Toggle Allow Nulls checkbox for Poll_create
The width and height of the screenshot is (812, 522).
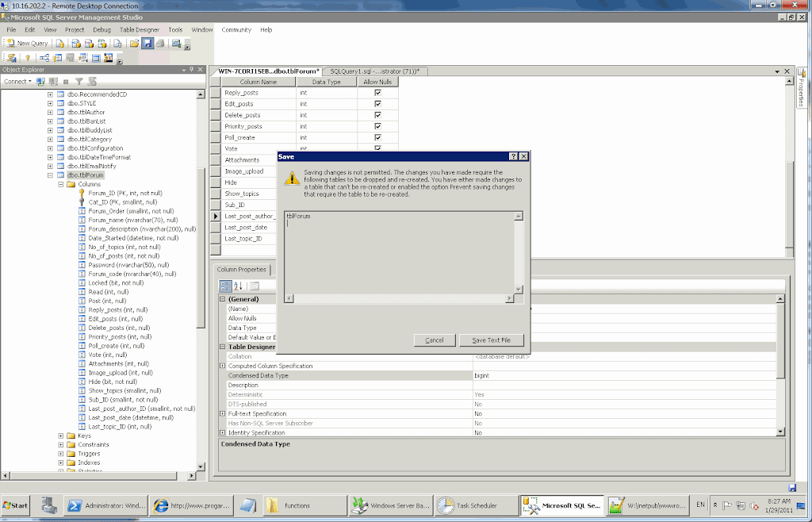(377, 137)
